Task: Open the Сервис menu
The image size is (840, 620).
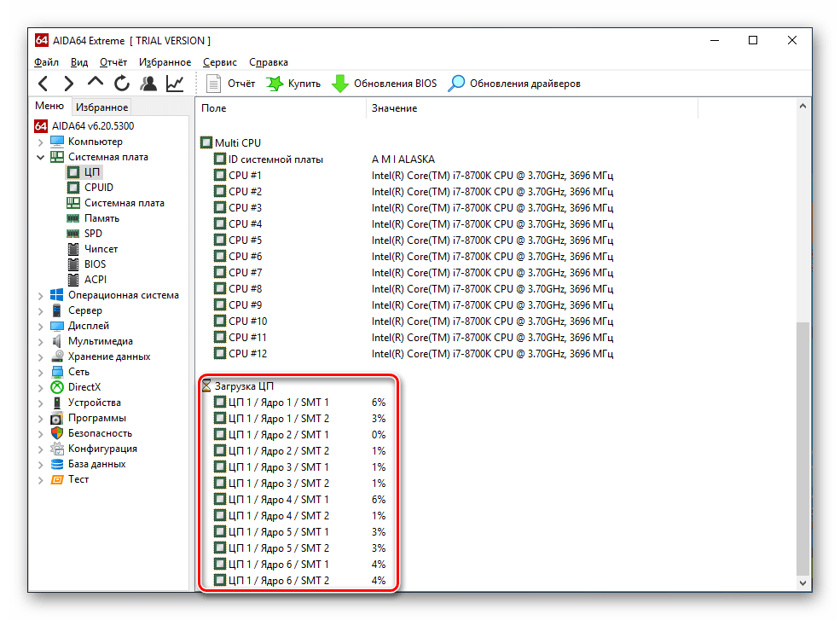Action: [x=220, y=62]
